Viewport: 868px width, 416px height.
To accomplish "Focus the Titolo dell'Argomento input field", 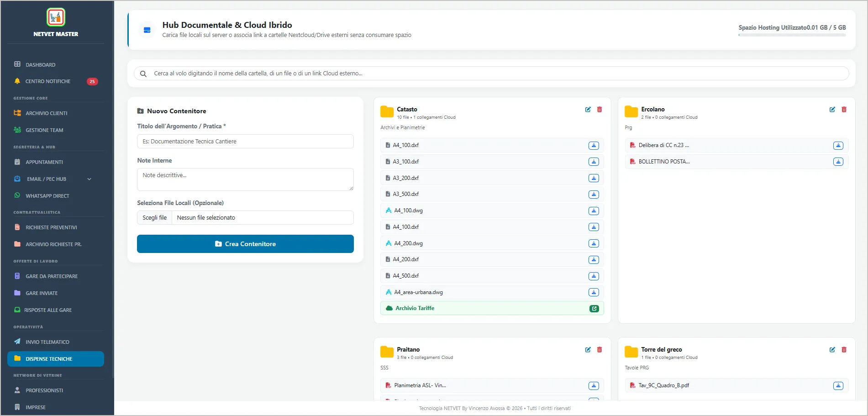I will pos(245,142).
